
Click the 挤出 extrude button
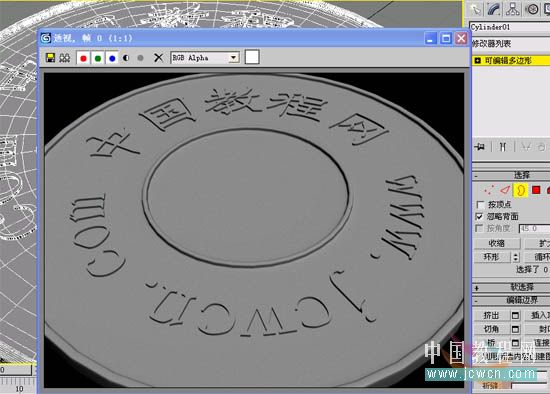pyautogui.click(x=491, y=315)
